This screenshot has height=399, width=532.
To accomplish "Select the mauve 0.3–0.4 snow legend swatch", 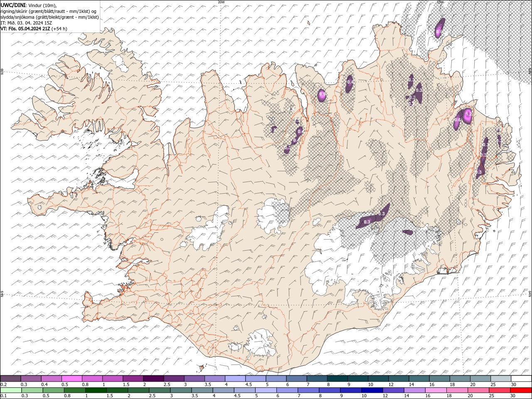I will [31, 378].
